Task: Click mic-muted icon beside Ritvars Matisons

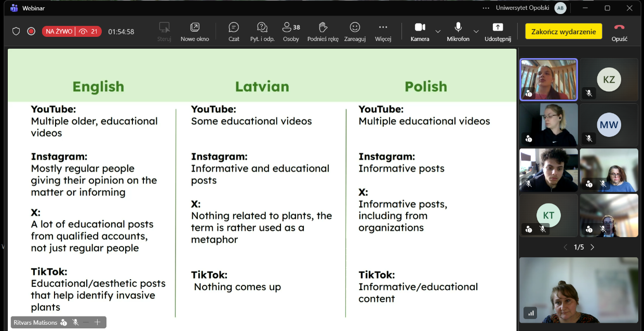Action: pyautogui.click(x=75, y=323)
